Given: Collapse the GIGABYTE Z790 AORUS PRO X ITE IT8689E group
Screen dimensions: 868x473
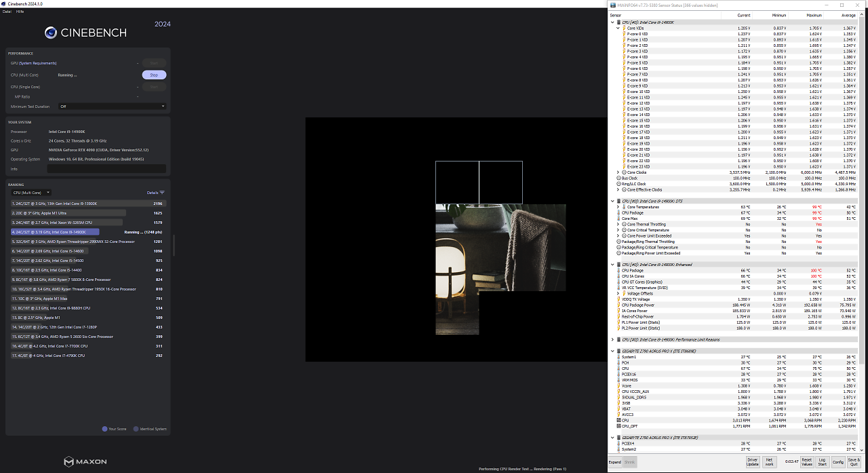Looking at the screenshot, I should [x=612, y=351].
